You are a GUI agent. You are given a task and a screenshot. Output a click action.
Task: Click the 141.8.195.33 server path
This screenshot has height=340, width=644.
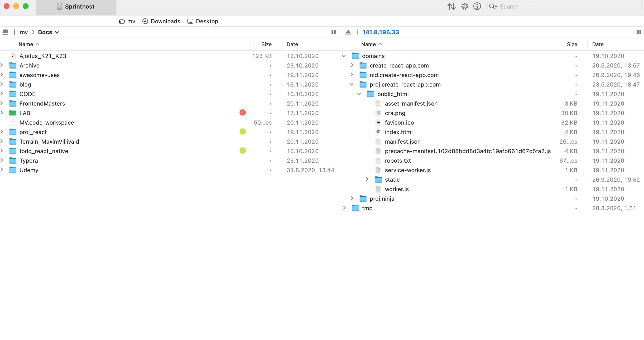tap(380, 32)
